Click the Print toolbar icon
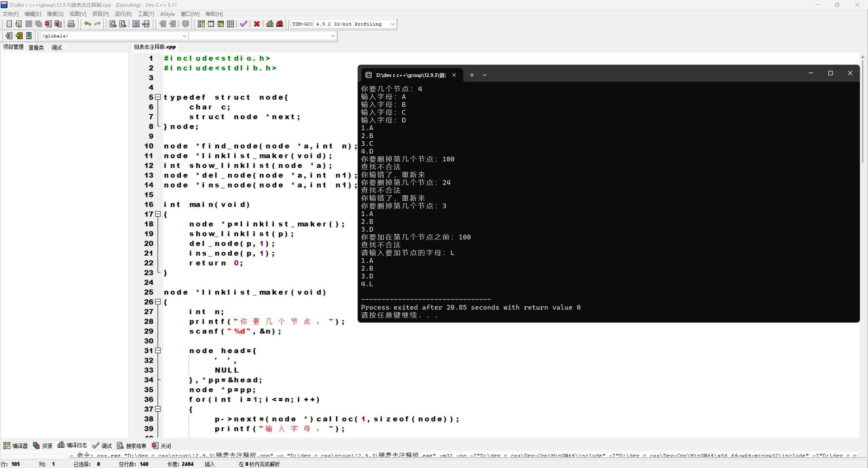 tap(71, 24)
